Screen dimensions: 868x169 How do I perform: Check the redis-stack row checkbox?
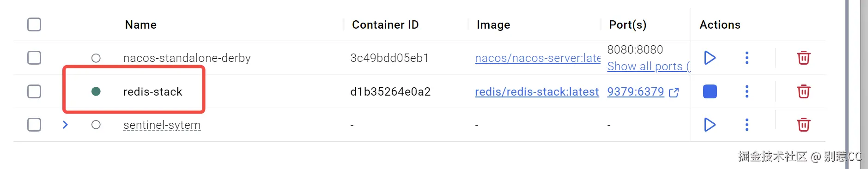pyautogui.click(x=34, y=91)
